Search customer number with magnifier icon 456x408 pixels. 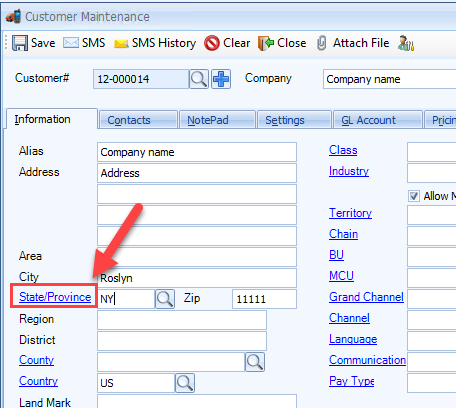(x=199, y=79)
